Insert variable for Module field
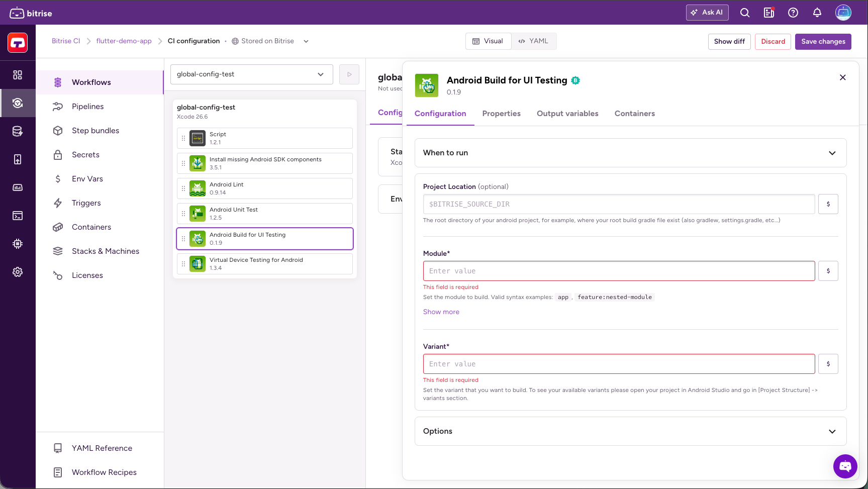The height and width of the screenshot is (489, 868). point(828,271)
